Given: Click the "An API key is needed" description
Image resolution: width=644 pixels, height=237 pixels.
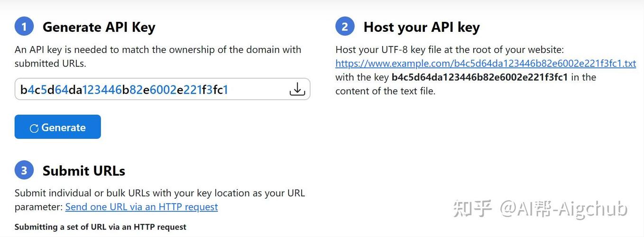Looking at the screenshot, I should pyautogui.click(x=157, y=50).
